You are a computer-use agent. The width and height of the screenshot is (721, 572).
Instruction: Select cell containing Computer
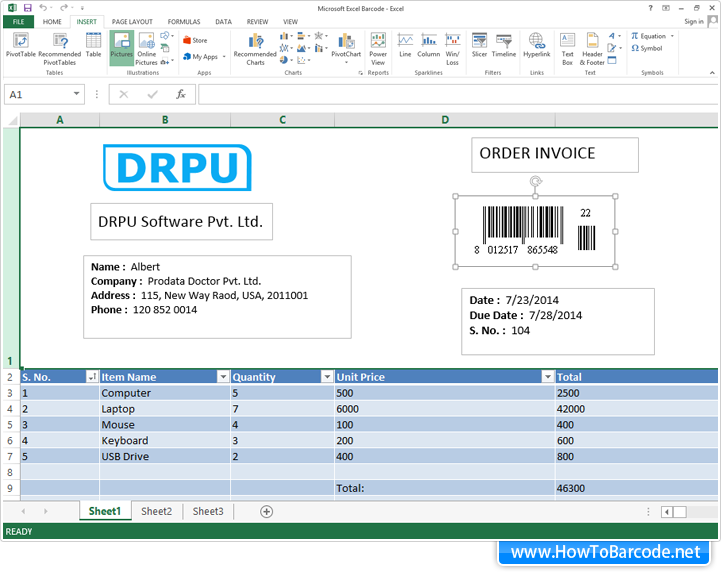[x=165, y=393]
